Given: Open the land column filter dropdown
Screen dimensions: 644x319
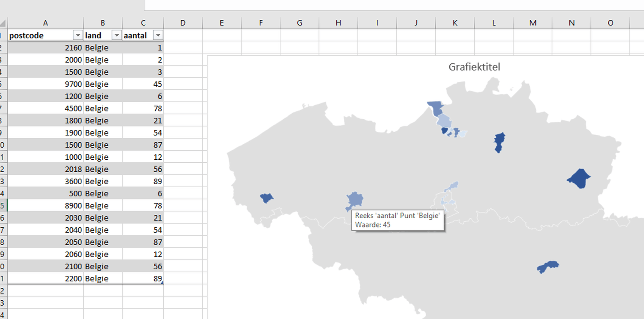Looking at the screenshot, I should [x=117, y=35].
